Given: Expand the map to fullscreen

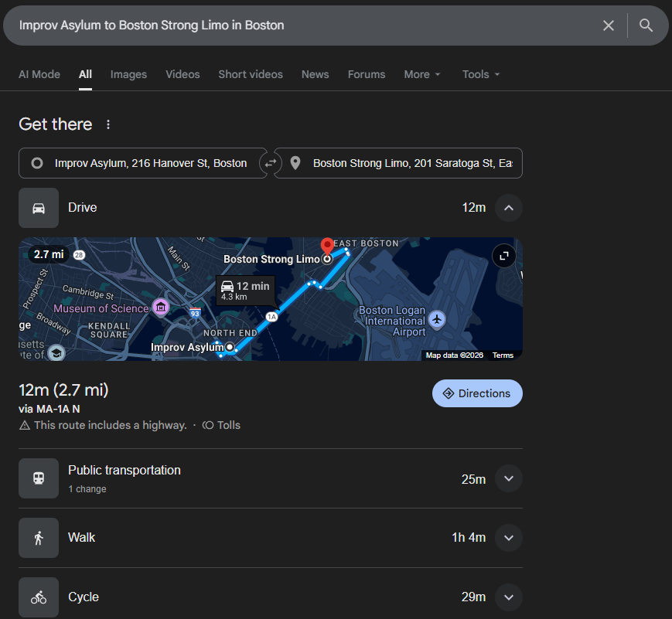Looking at the screenshot, I should point(503,257).
